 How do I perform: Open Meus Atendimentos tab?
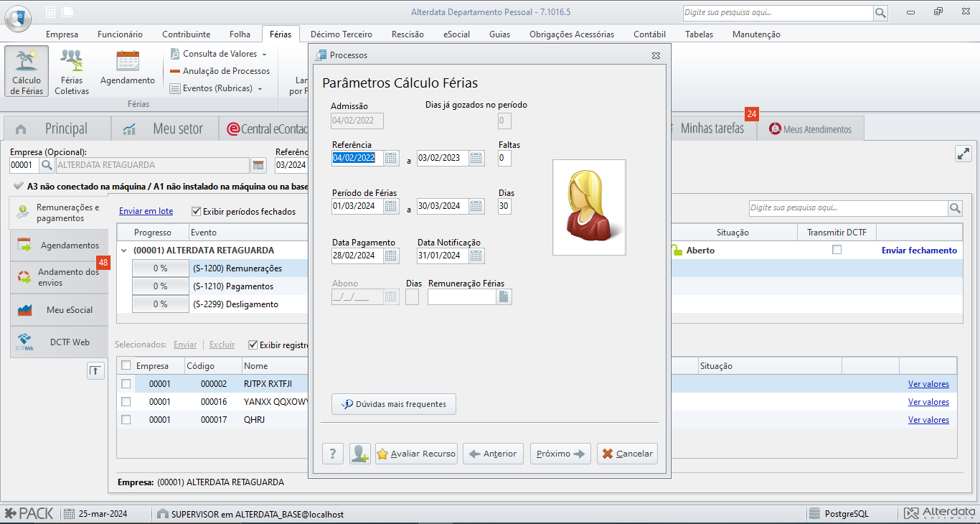(811, 129)
